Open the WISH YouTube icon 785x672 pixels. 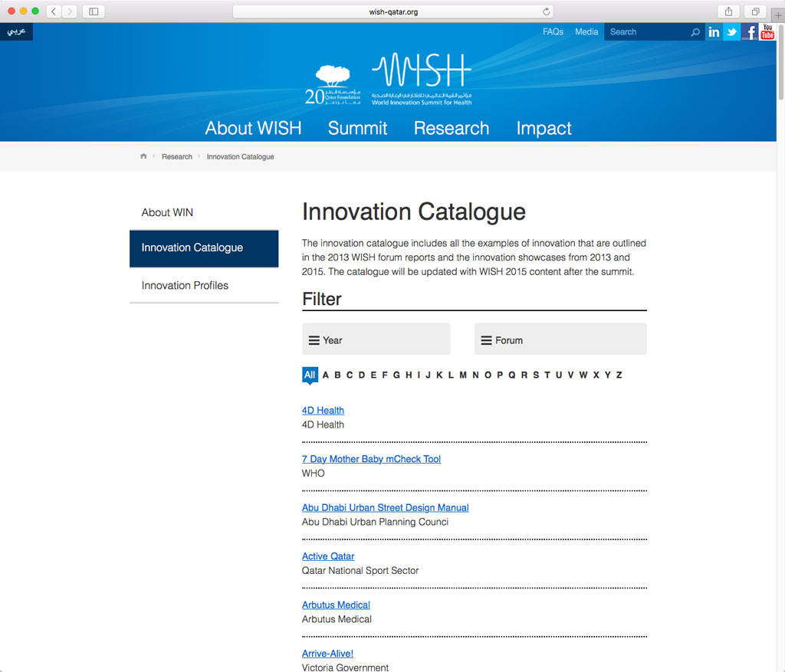(767, 32)
